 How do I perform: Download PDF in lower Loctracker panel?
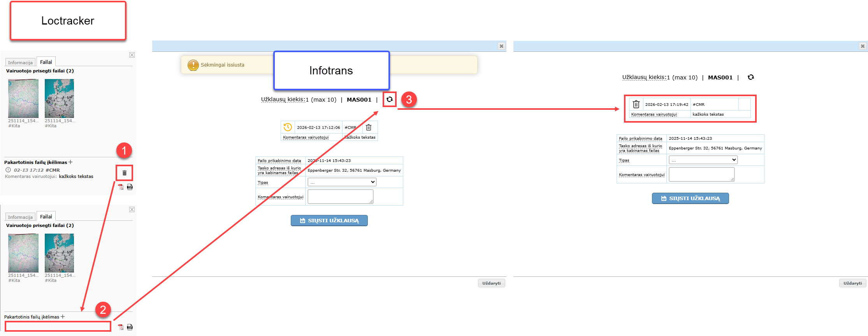(x=121, y=327)
